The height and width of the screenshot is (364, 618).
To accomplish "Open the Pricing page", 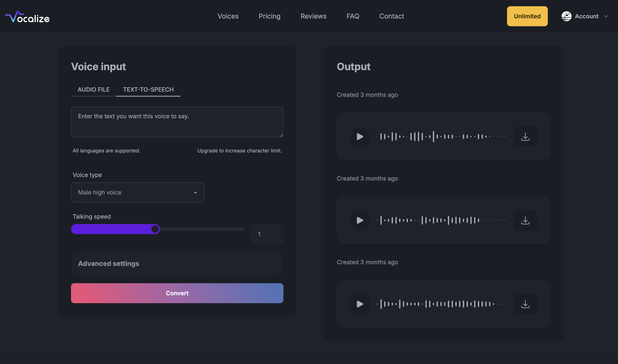I will click(269, 16).
